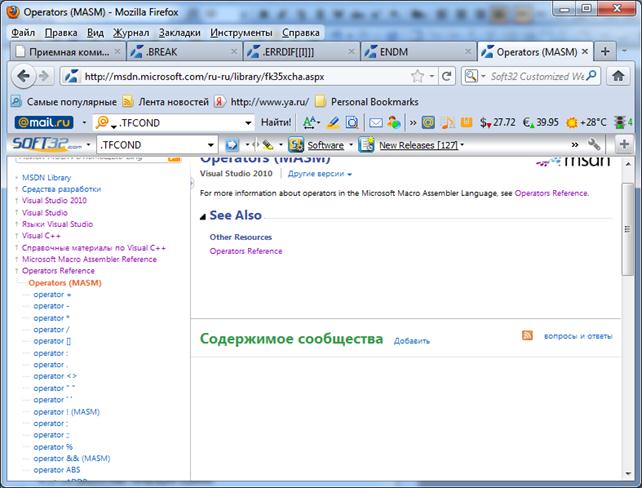Switch to the .BREAK tab
Screen dimensions: 642x488
click(x=183, y=52)
